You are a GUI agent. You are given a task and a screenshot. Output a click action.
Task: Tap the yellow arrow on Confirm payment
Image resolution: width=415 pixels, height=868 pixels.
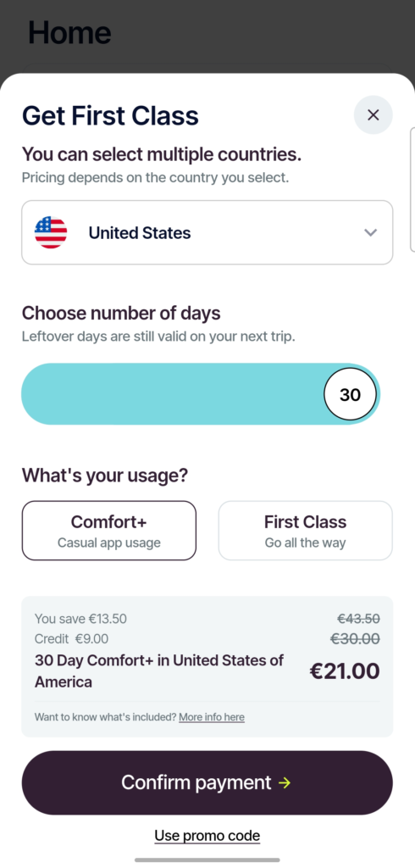[x=285, y=782]
